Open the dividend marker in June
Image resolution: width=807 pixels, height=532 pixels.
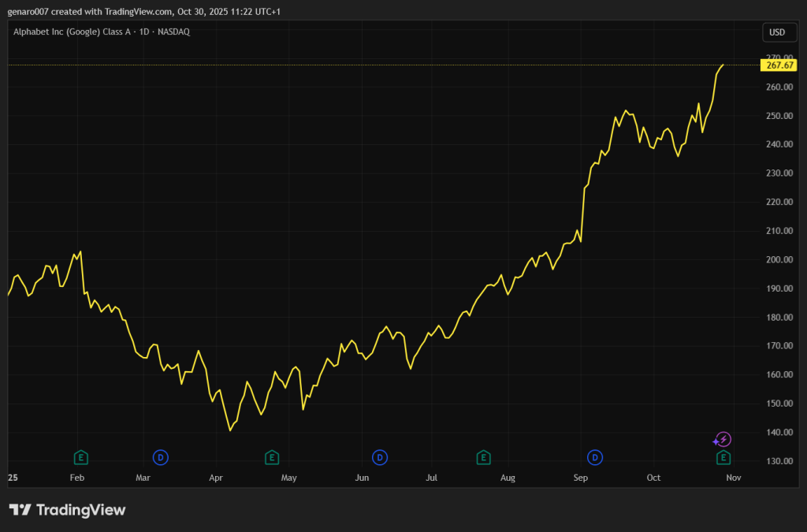(x=380, y=457)
